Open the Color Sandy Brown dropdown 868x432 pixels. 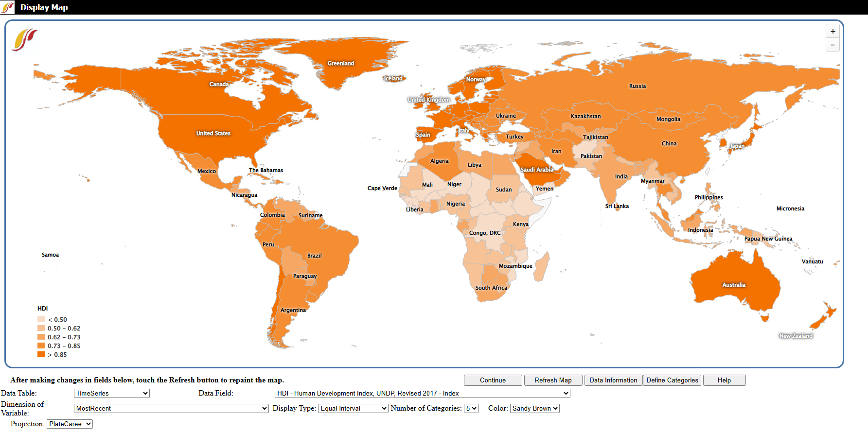tap(534, 409)
